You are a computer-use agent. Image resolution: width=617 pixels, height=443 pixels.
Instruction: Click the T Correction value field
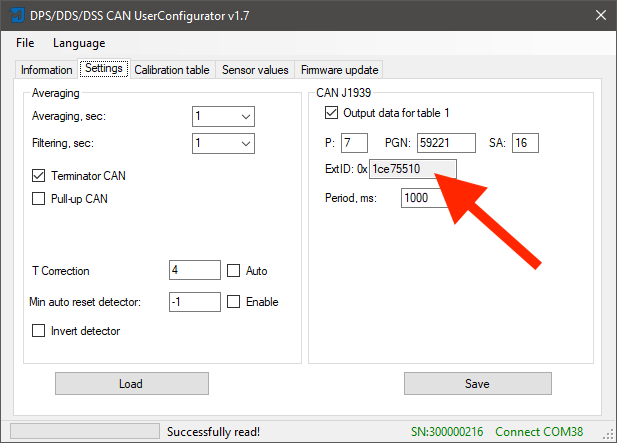click(195, 271)
